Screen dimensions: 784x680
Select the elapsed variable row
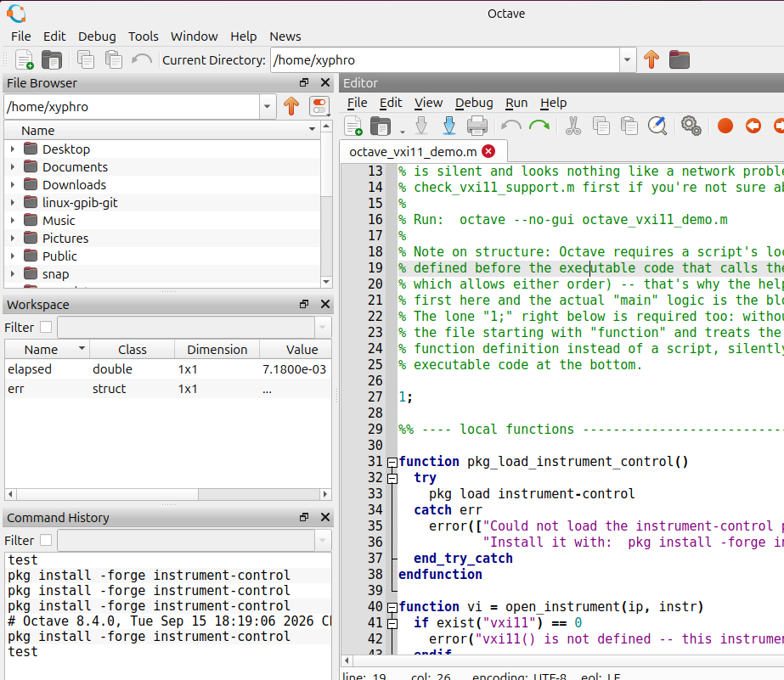(x=168, y=369)
